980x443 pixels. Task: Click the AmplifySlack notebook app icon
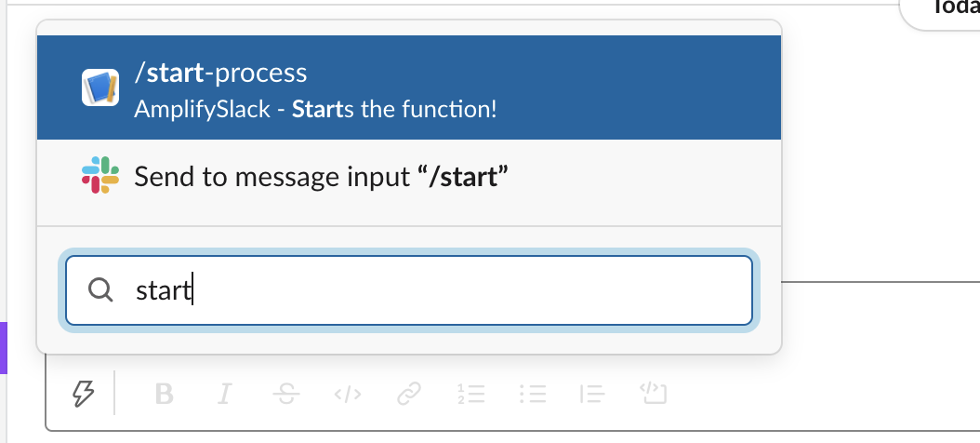tap(100, 87)
